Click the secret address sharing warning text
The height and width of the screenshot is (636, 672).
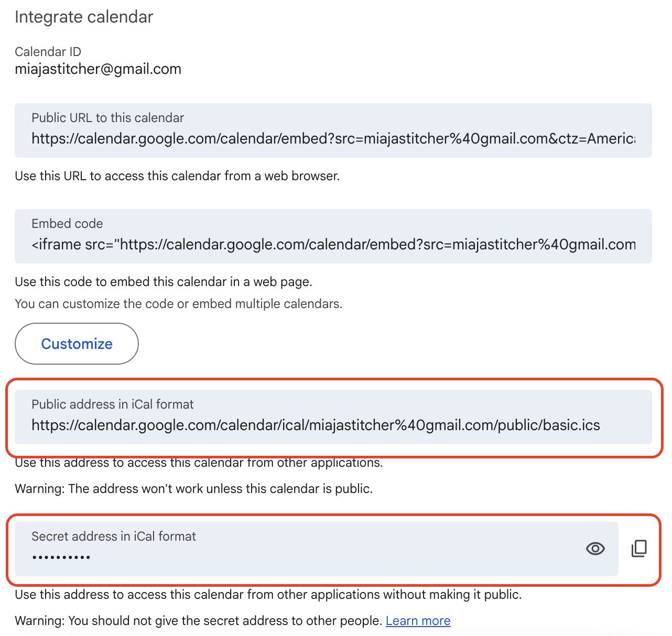tap(198, 621)
